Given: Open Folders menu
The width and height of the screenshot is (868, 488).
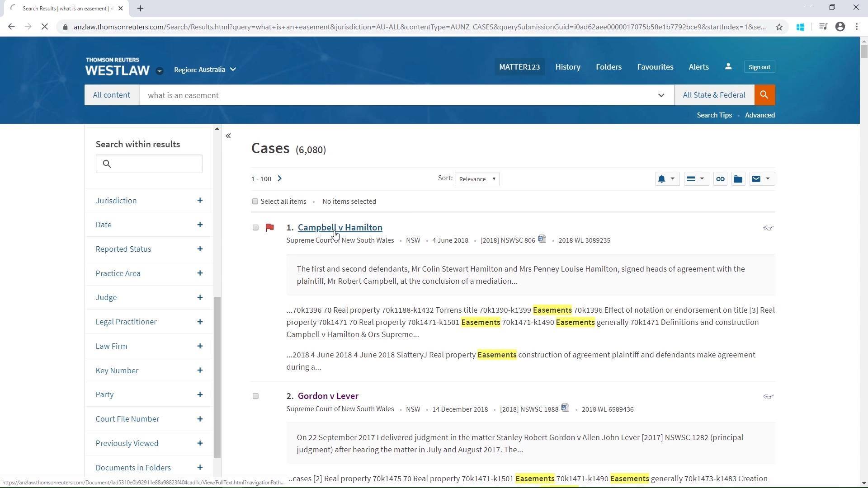Looking at the screenshot, I should pos(609,67).
